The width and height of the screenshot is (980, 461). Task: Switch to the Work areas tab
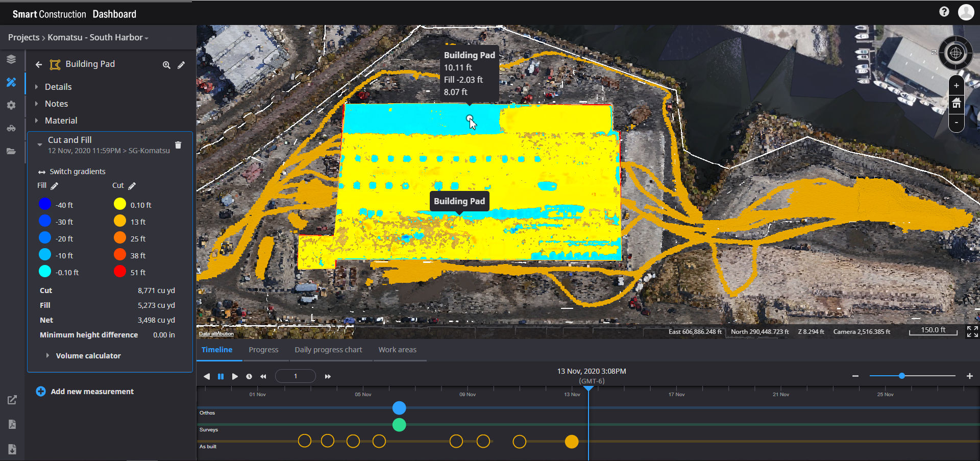[398, 349]
